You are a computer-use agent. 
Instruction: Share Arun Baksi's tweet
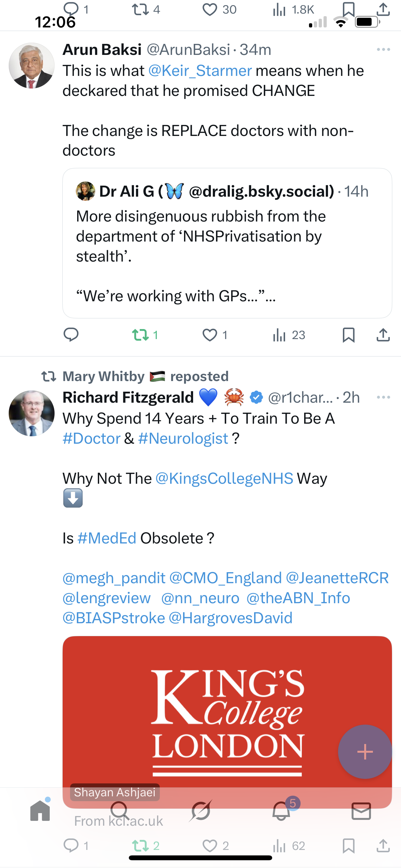coord(383,335)
